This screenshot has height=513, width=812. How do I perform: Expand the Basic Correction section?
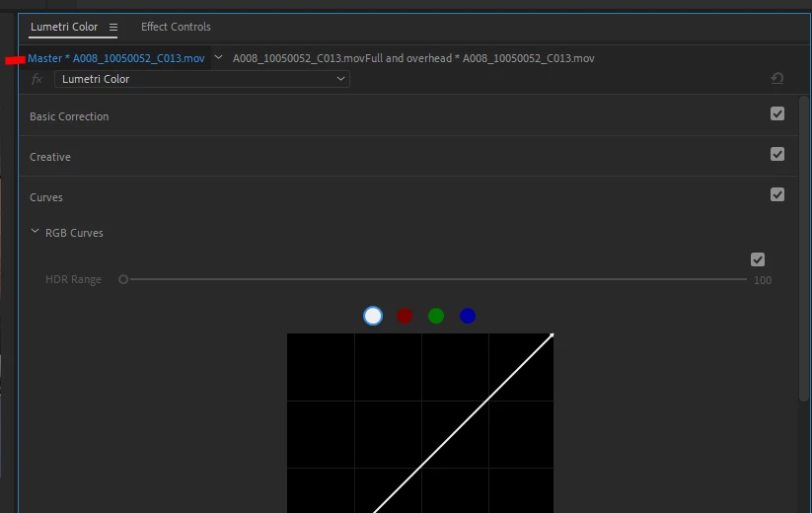coord(69,116)
